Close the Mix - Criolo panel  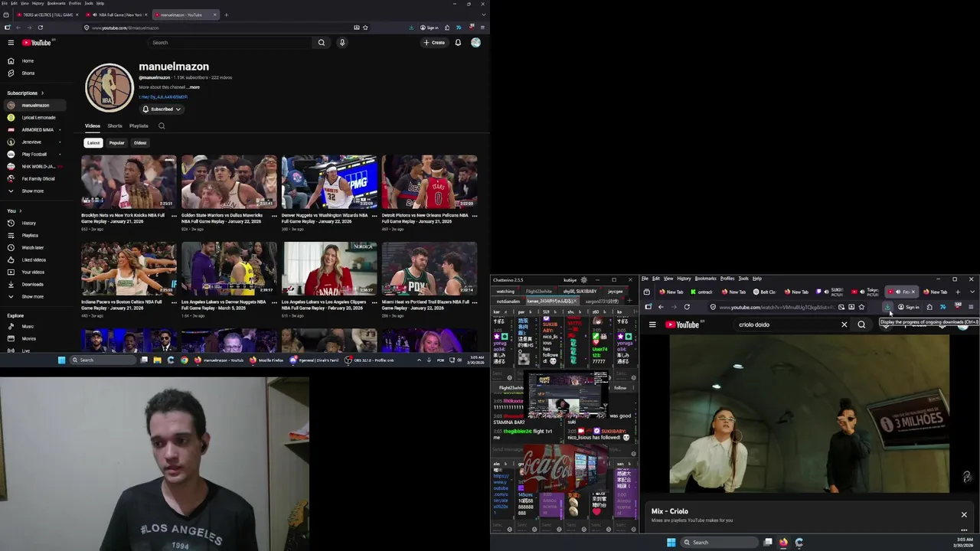[x=964, y=515]
